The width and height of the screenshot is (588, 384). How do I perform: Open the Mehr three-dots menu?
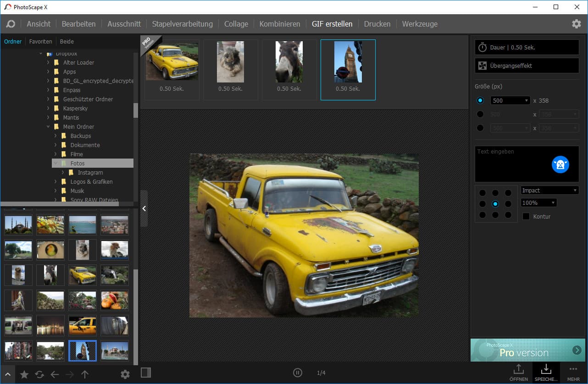click(573, 372)
